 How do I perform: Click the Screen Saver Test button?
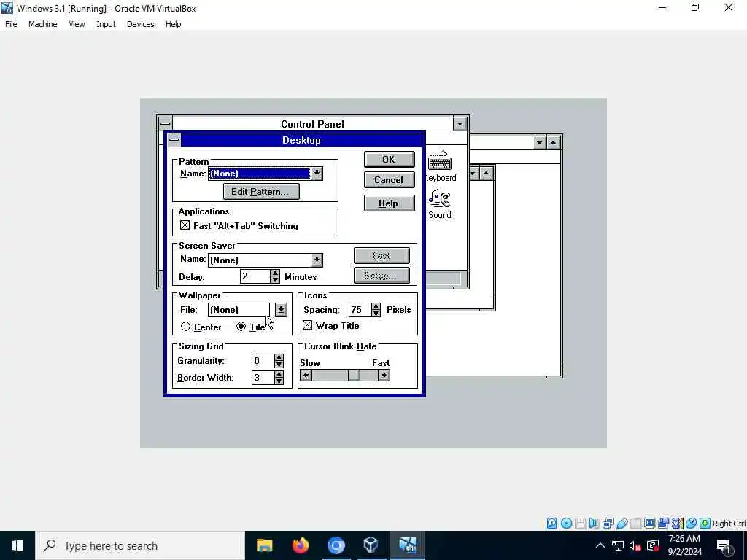pos(382,256)
